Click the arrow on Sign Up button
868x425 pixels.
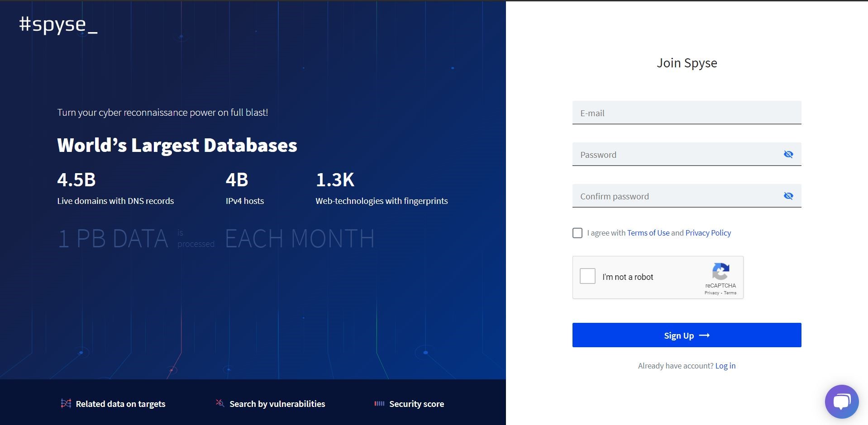(x=704, y=335)
